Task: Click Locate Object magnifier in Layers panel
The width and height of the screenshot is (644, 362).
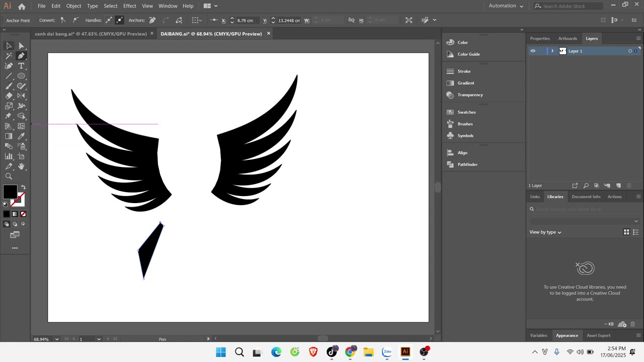Action: point(586,186)
